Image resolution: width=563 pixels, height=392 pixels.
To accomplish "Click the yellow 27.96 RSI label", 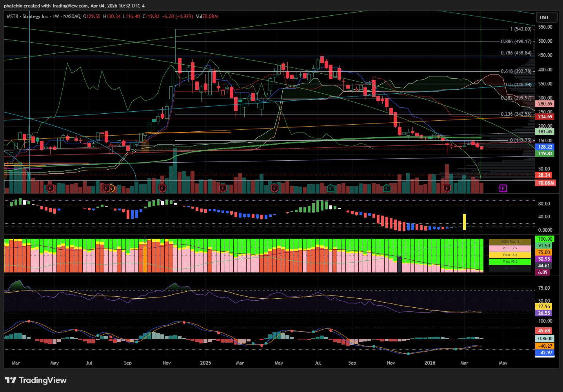I will [544, 307].
